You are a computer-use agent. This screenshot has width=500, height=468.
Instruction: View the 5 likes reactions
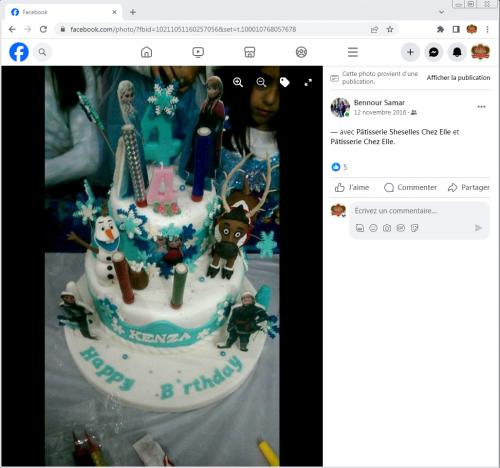[x=339, y=167]
